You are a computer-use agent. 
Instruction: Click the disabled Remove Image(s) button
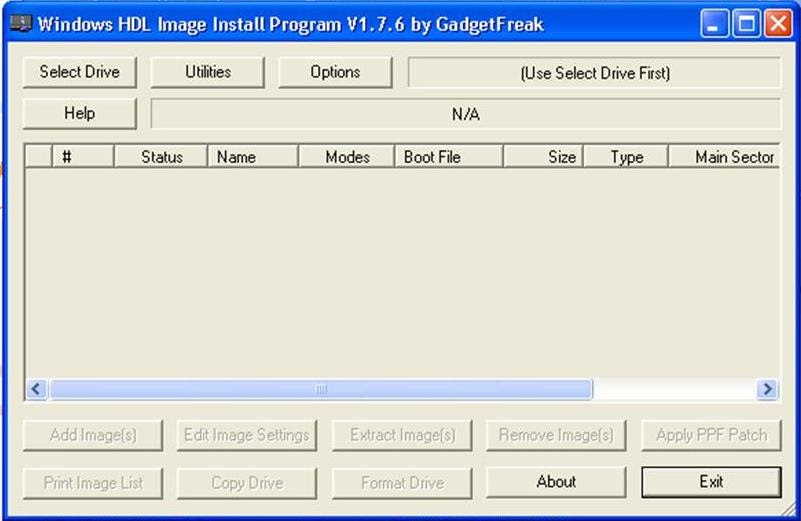point(556,435)
